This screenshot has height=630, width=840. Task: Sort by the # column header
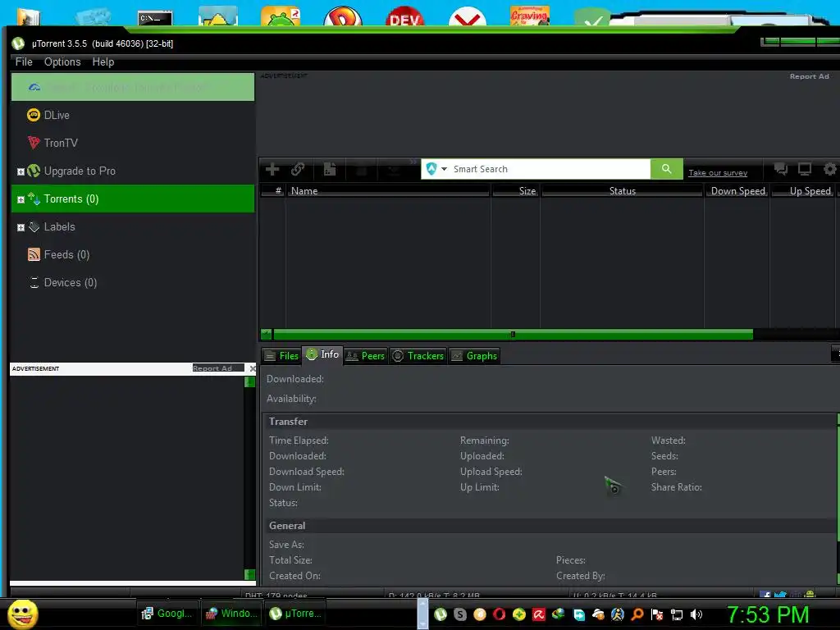coord(273,190)
